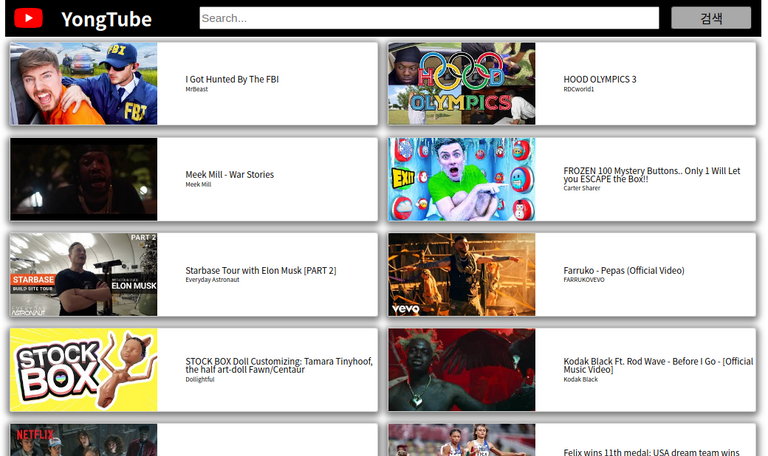
Task: Select the HOOD OLYMPICS 3 title
Action: click(x=600, y=79)
